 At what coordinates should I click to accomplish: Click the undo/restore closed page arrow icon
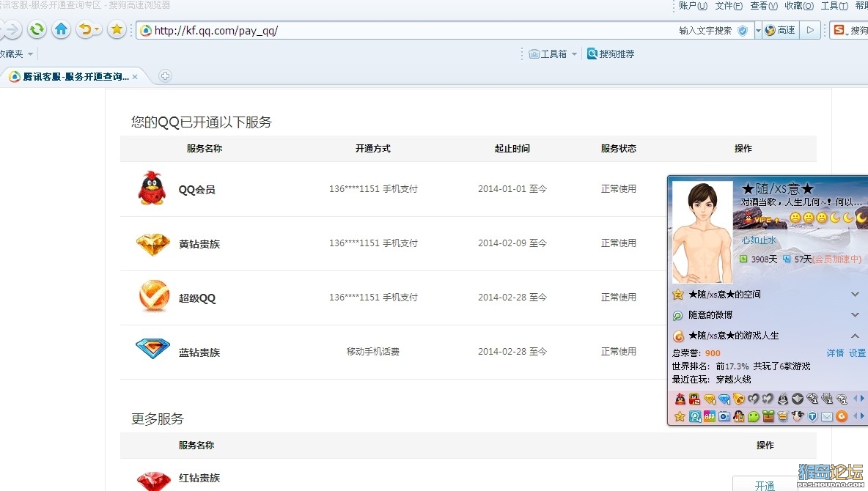tap(85, 29)
